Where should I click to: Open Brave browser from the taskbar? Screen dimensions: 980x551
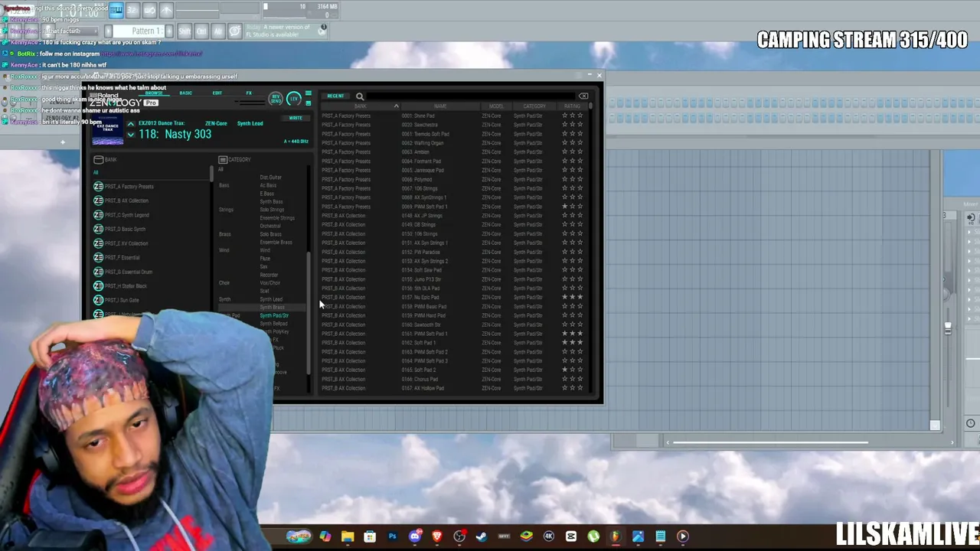click(x=437, y=536)
